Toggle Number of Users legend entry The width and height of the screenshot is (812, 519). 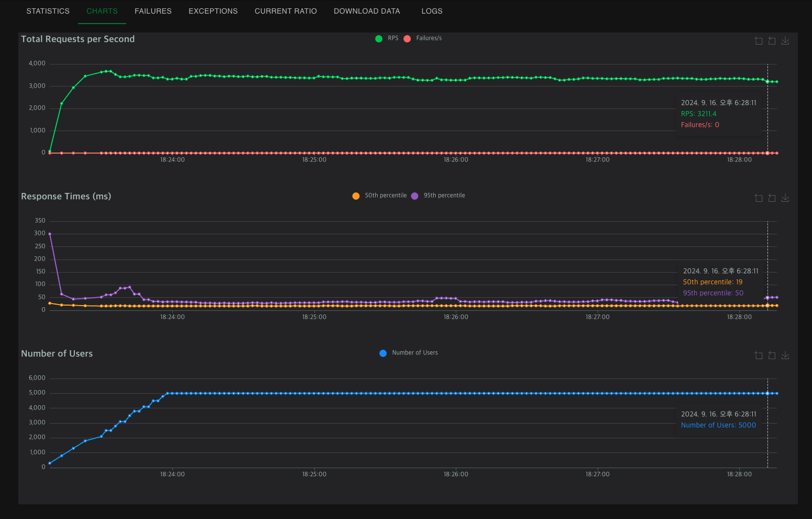click(409, 353)
